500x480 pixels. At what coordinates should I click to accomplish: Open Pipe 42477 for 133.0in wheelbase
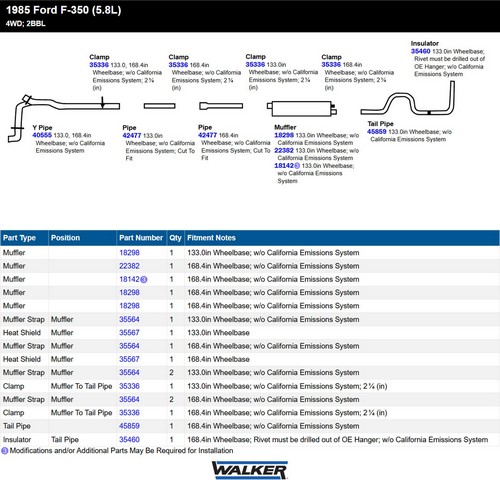(132, 136)
